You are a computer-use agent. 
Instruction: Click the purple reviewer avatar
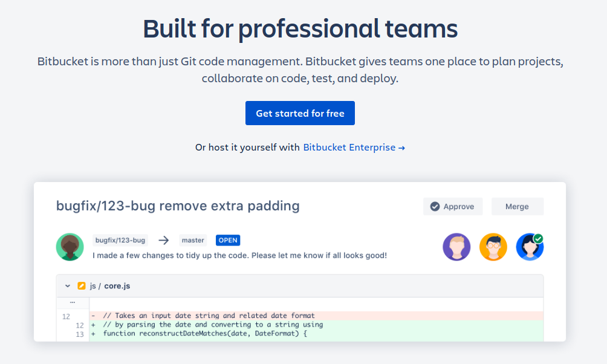[456, 247]
